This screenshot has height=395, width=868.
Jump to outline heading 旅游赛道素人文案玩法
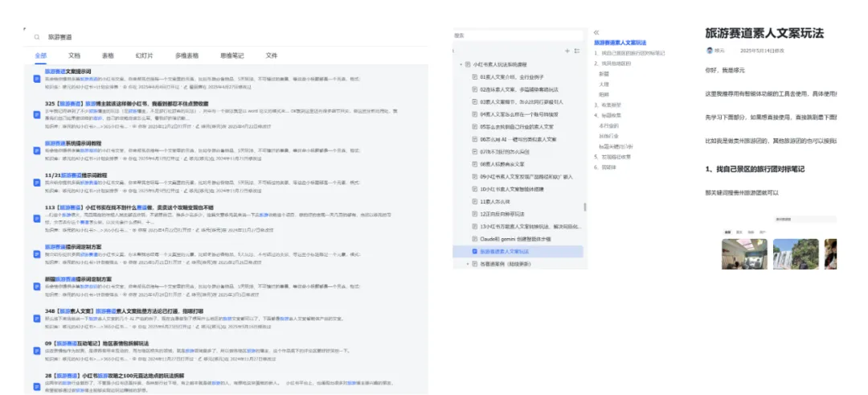point(620,43)
